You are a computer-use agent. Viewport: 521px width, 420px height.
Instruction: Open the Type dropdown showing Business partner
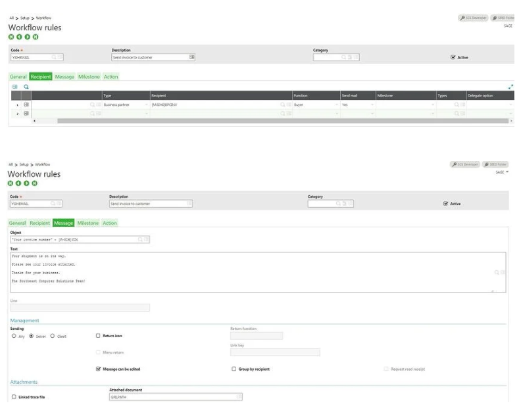[146, 105]
